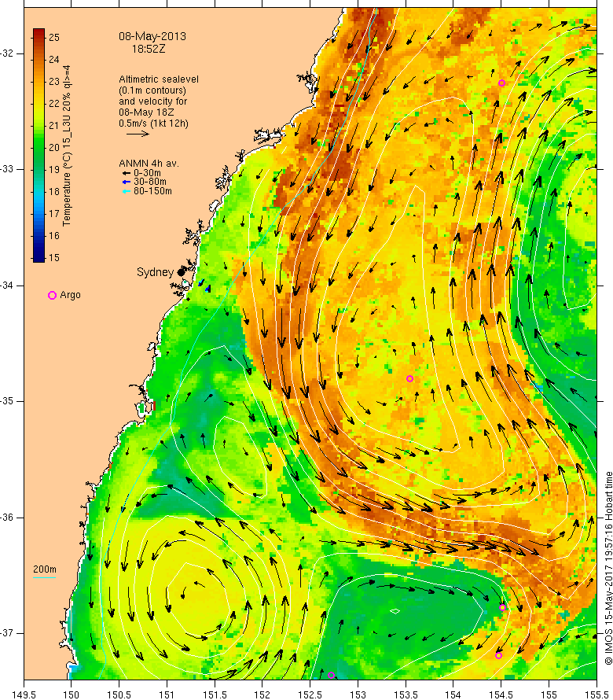Click the longitude label 154
The width and height of the screenshot is (613, 700).
[x=453, y=694]
